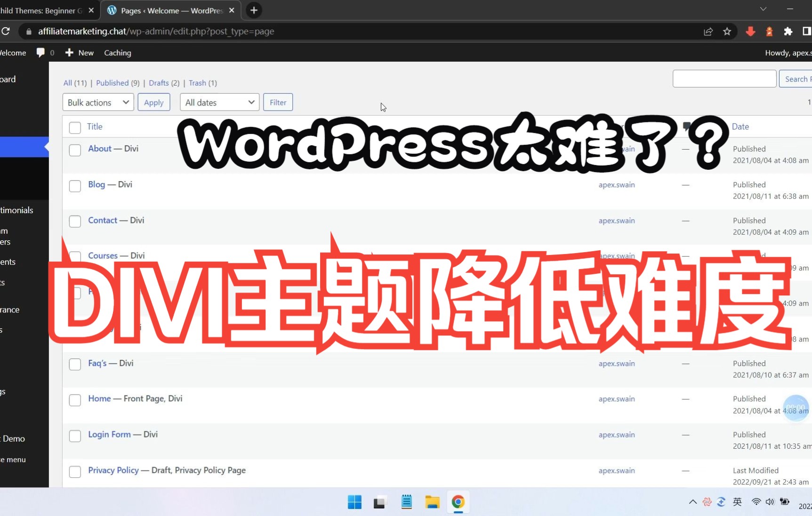The image size is (812, 516).
Task: Open the Bulk actions dropdown
Action: (x=97, y=102)
